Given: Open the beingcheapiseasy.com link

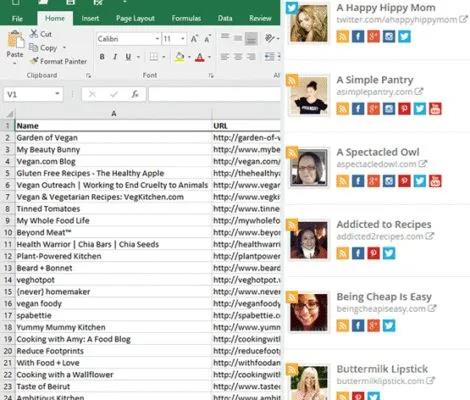Looking at the screenshot, I should pos(381,309).
